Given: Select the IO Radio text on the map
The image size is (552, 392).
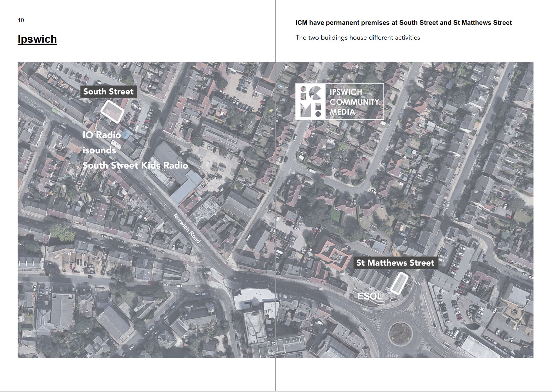Looking at the screenshot, I should coord(102,135).
